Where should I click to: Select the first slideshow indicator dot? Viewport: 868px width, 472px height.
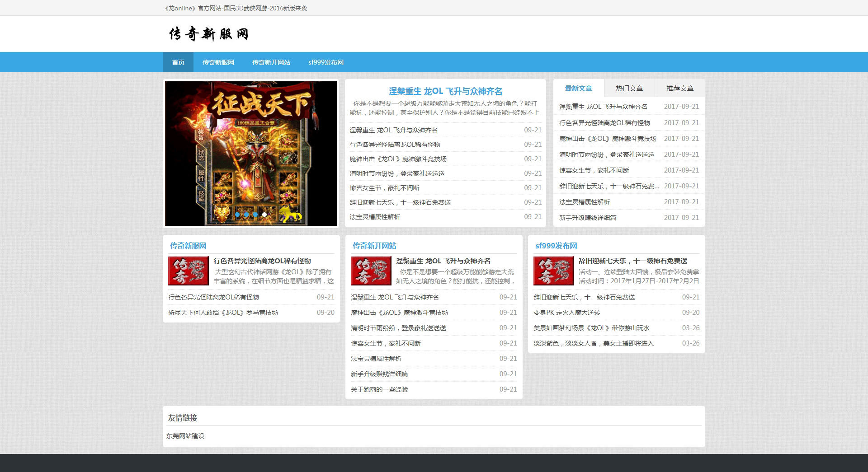coord(237,215)
